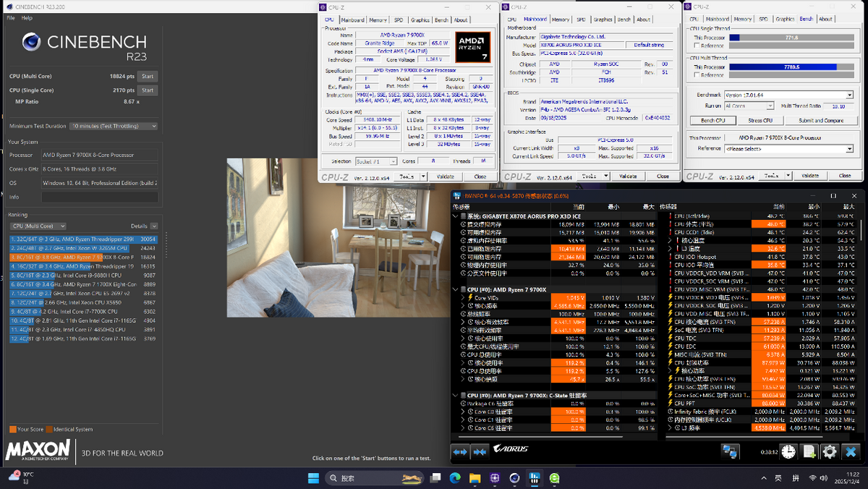Click Stress CPU button

[x=760, y=121]
